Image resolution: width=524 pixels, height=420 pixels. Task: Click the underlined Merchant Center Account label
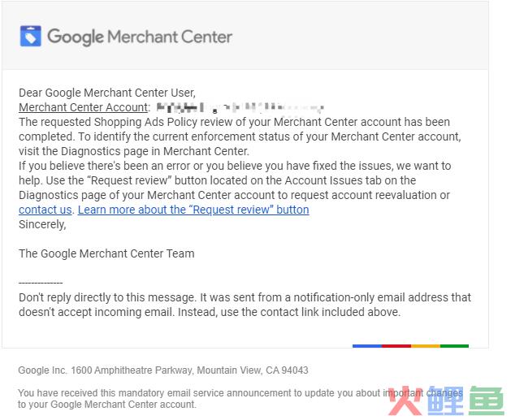click(83, 107)
